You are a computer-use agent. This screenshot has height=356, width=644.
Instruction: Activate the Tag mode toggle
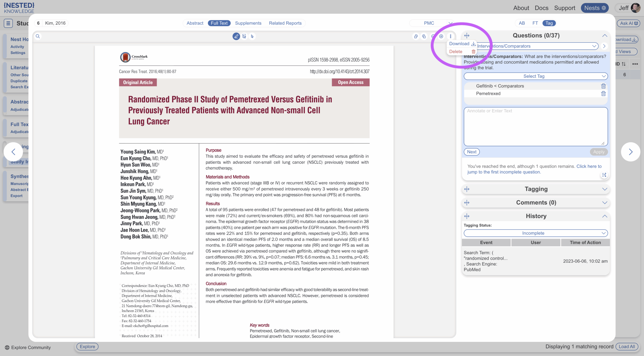549,23
